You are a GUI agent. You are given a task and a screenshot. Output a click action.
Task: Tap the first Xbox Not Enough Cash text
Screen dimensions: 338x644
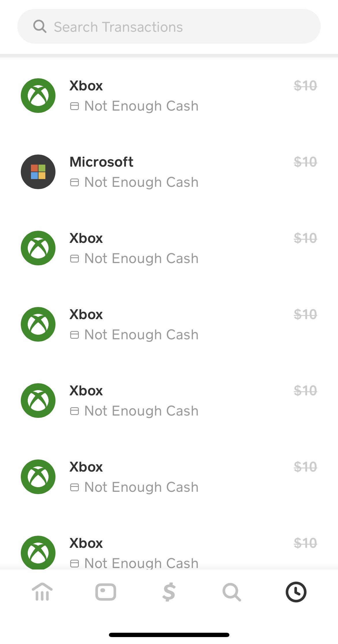141,106
